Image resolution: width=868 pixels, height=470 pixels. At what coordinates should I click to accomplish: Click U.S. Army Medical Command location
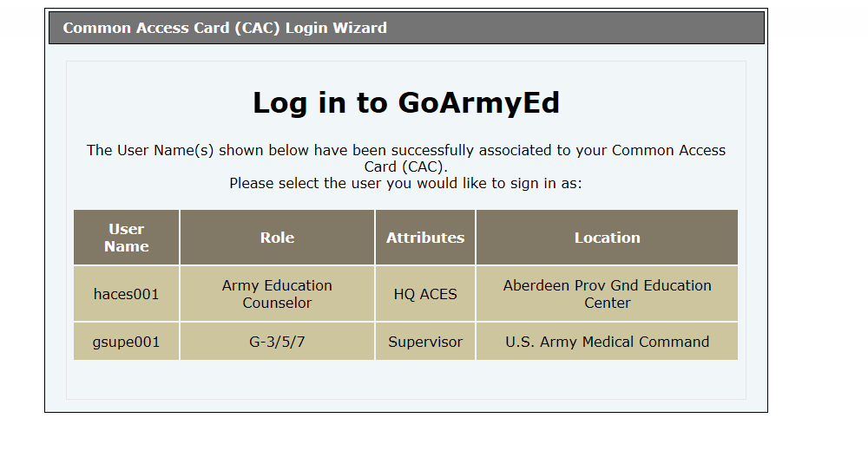click(608, 342)
